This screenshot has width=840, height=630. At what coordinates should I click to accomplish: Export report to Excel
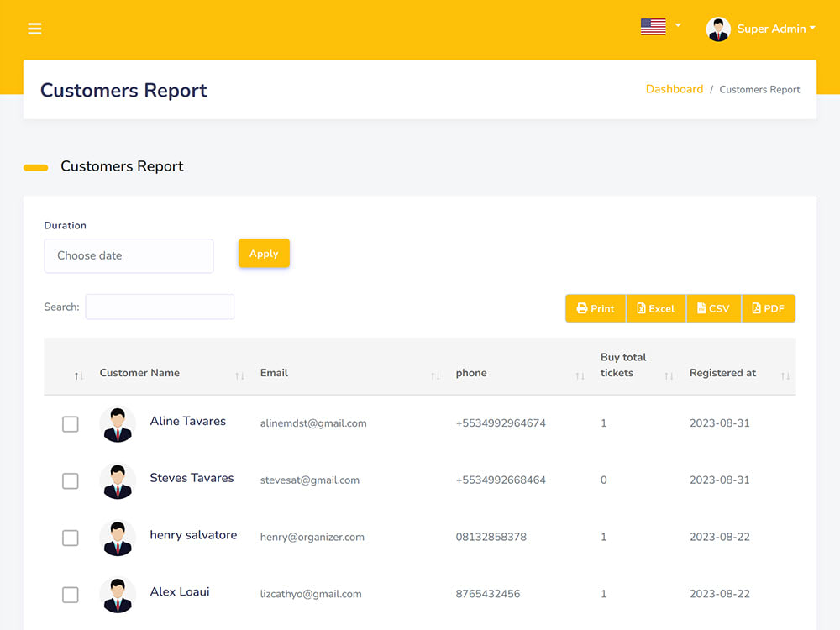pyautogui.click(x=656, y=308)
